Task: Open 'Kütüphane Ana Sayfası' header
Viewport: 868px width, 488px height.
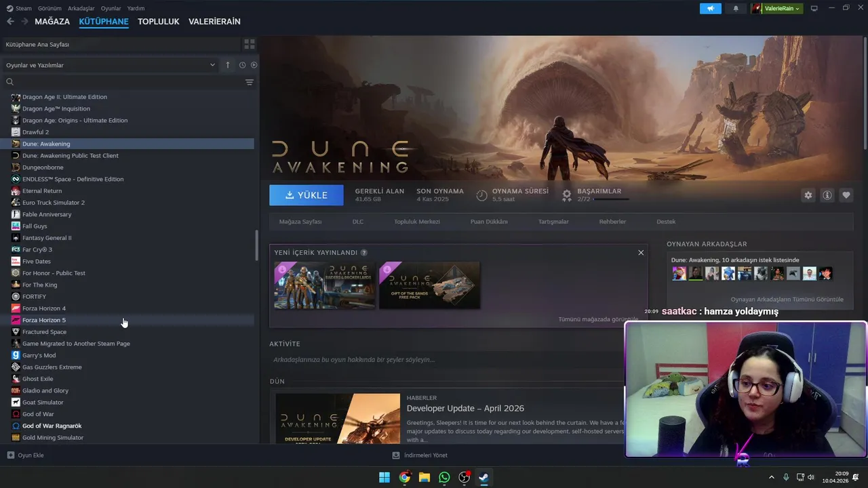Action: point(121,44)
